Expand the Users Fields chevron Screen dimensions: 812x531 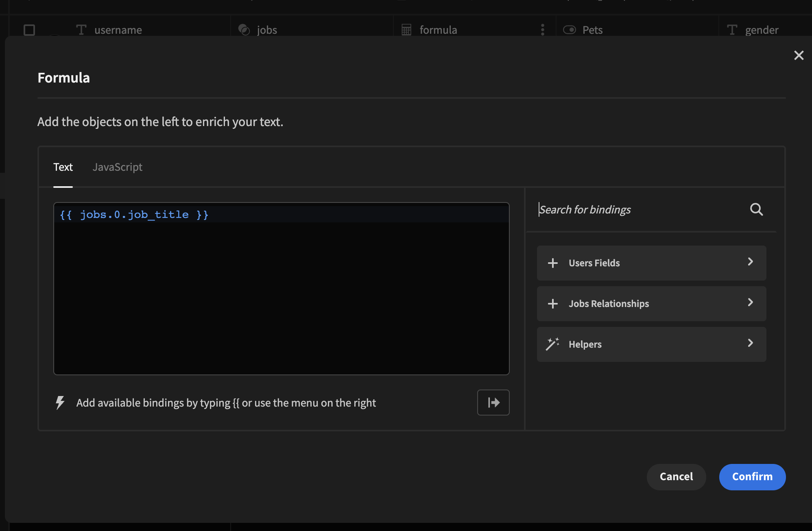point(750,262)
